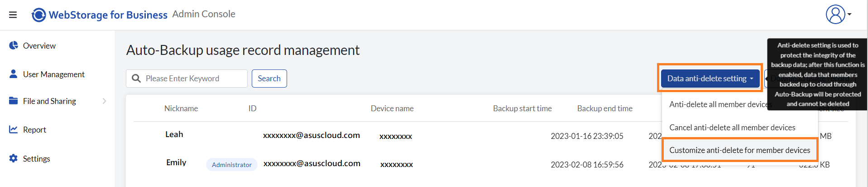The width and height of the screenshot is (868, 187).
Task: Click the Administrator badge next to Emily
Action: click(232, 165)
